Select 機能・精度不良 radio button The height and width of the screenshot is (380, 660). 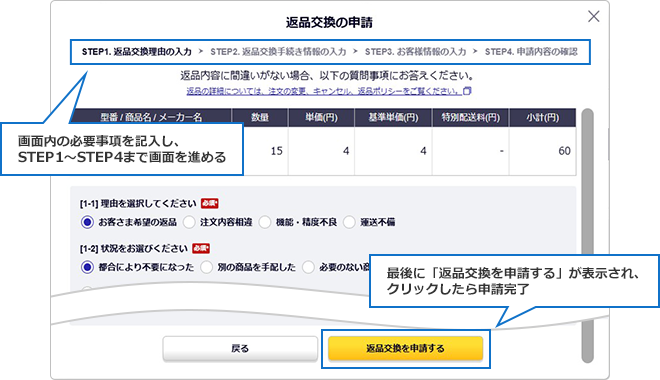(x=265, y=222)
